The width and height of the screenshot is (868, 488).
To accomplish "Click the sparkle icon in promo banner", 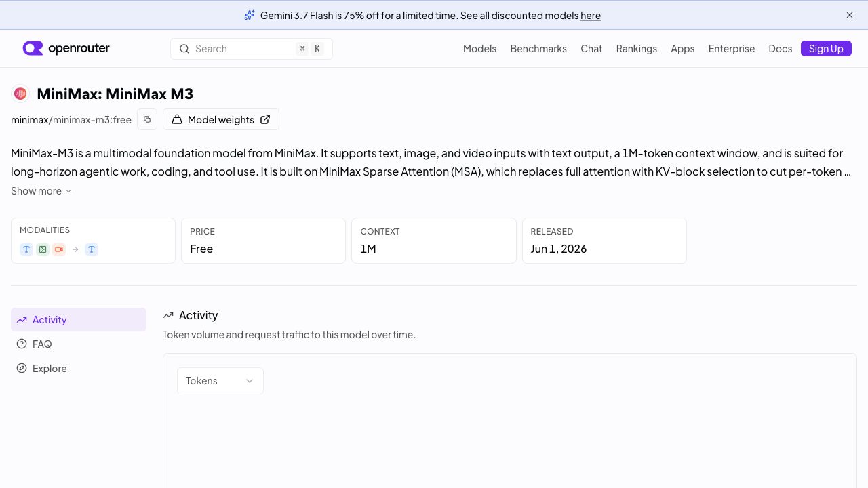I will (250, 15).
